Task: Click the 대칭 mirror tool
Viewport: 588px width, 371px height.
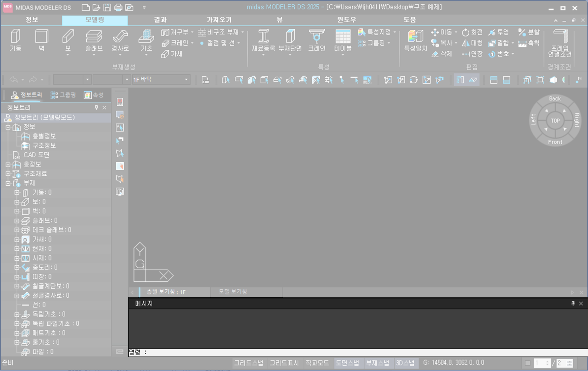Action: tap(472, 43)
